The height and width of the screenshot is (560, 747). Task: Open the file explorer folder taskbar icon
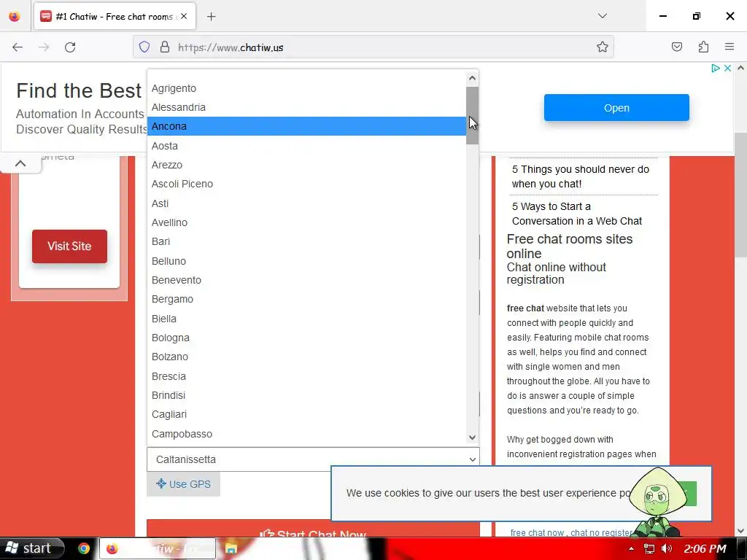(x=231, y=548)
